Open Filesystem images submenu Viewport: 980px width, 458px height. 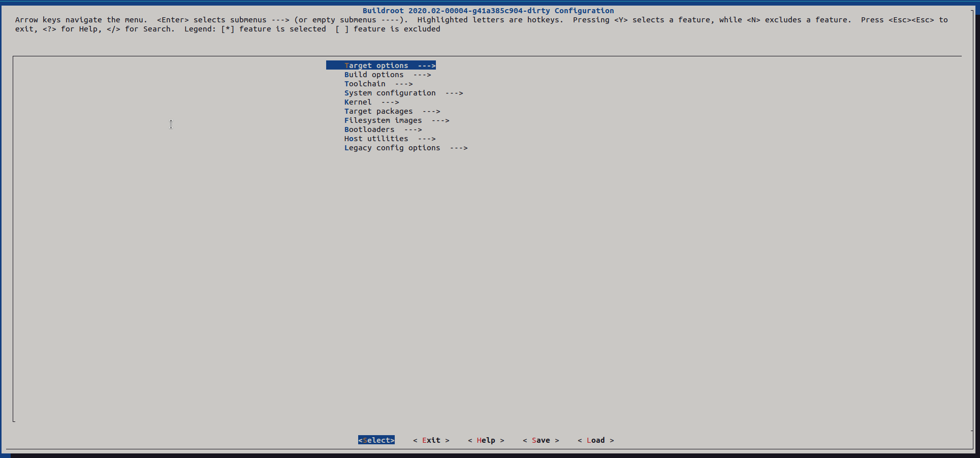[x=397, y=120]
